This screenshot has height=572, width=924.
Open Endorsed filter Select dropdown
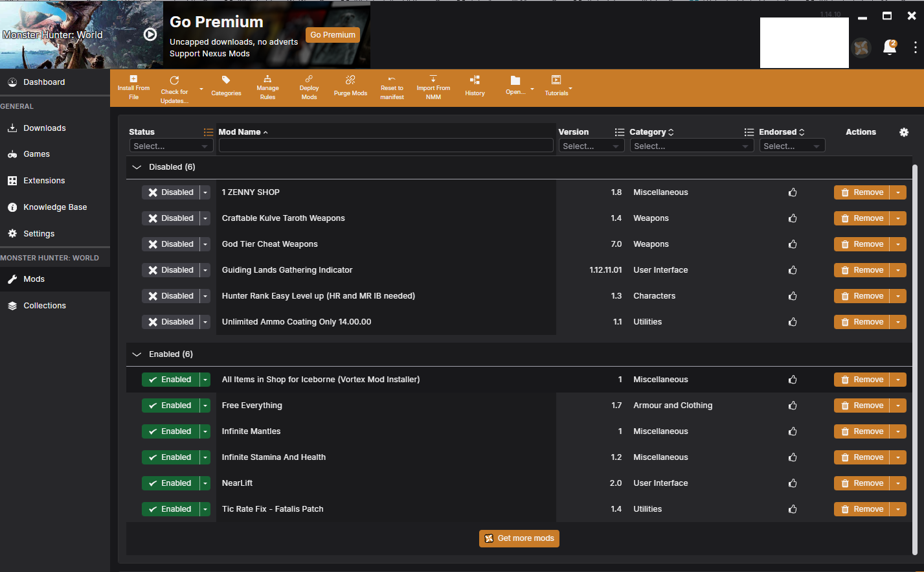[793, 146]
